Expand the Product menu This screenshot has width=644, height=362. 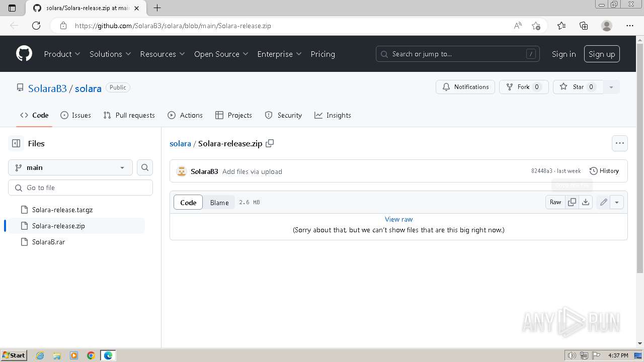(62, 54)
